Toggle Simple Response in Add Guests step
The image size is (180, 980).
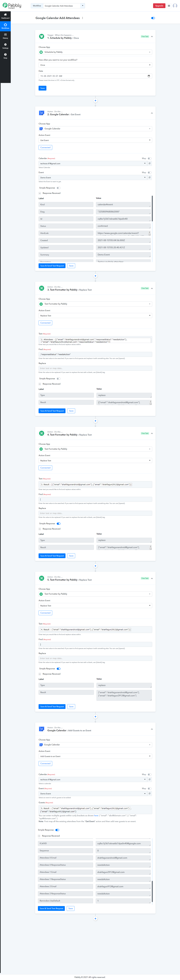tap(57, 830)
